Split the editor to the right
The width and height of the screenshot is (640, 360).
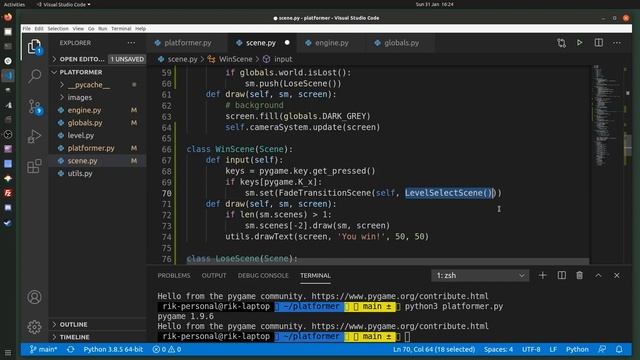click(x=598, y=43)
